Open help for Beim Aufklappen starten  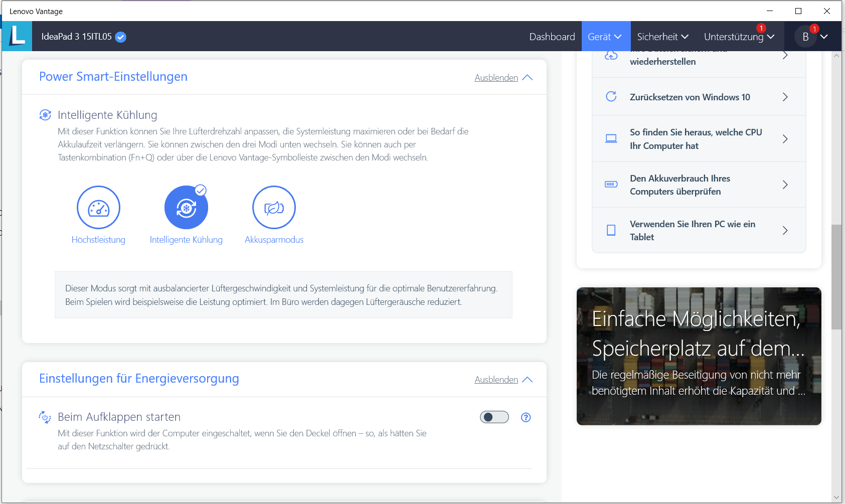(x=526, y=417)
